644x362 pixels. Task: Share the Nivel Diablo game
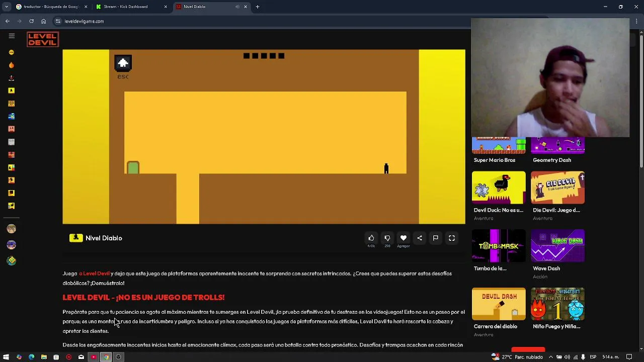(420, 238)
